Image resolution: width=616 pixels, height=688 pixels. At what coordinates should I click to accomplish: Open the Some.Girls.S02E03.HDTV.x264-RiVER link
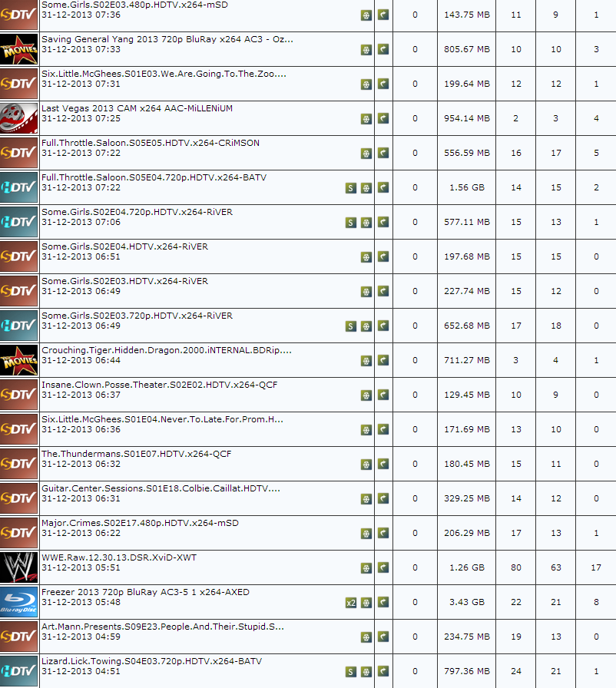pos(124,281)
